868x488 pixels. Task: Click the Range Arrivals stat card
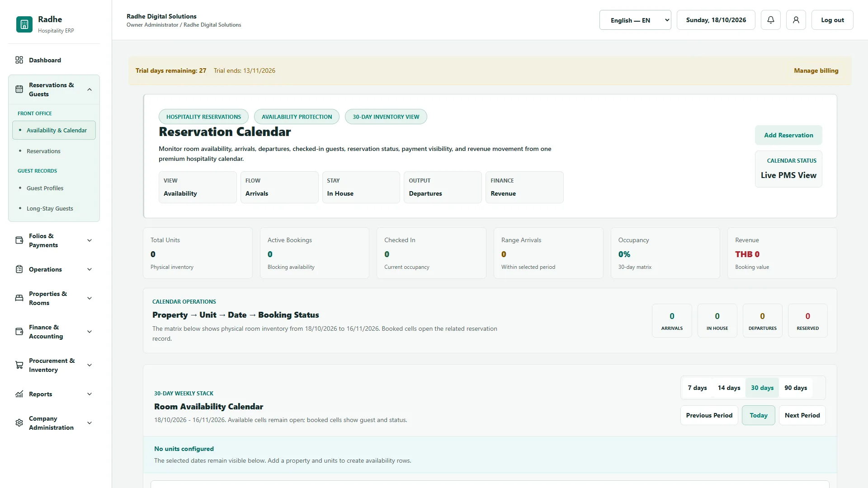coord(548,253)
